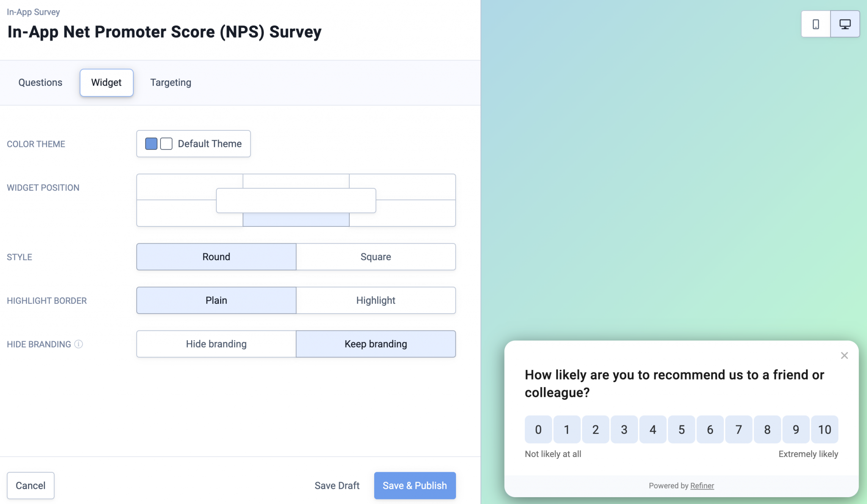
Task: Select the Round widget style
Action: pyautogui.click(x=216, y=256)
